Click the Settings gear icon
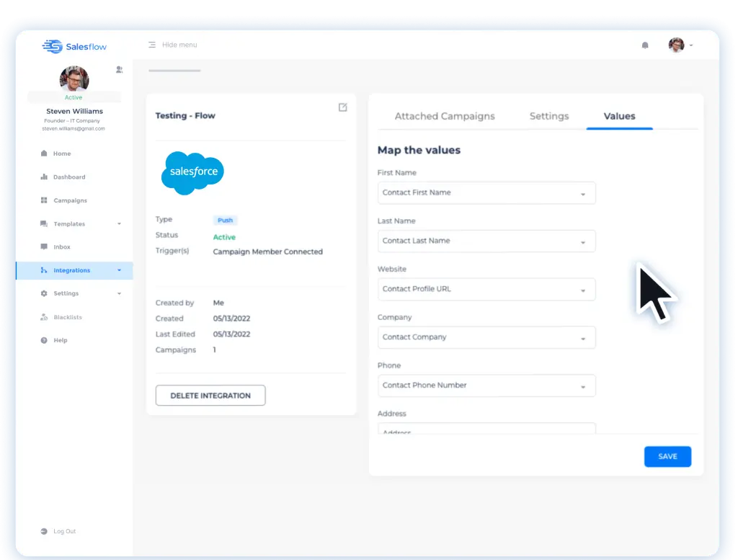The width and height of the screenshot is (738, 560). (x=44, y=293)
